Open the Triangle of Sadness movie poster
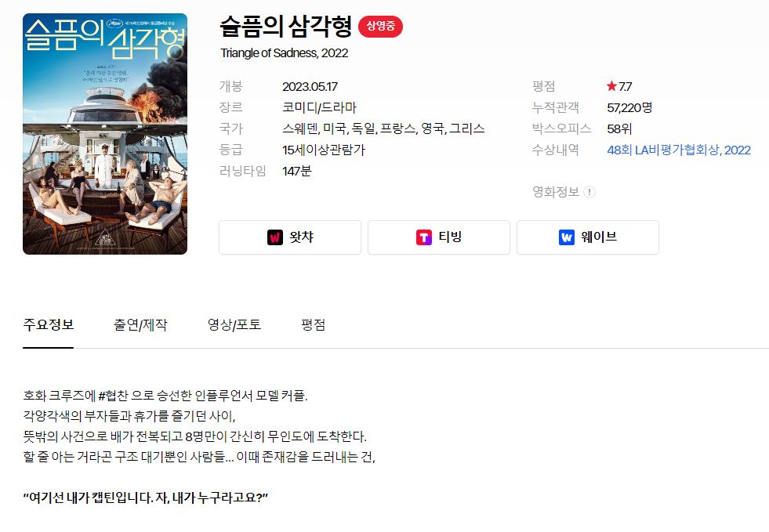The image size is (769, 532). coord(105,134)
